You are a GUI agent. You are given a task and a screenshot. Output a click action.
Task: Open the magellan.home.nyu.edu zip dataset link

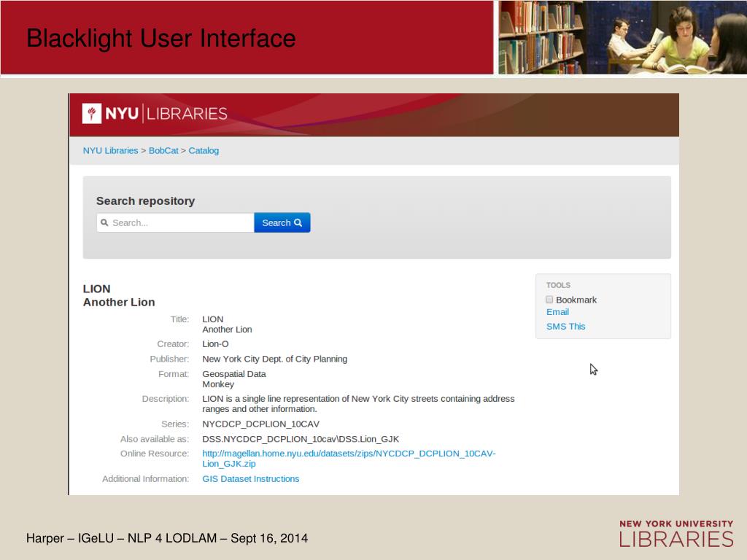349,459
